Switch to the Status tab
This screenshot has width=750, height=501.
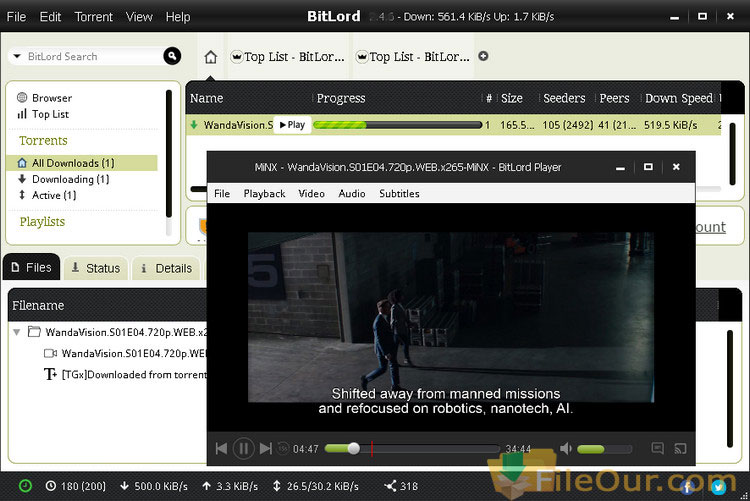tap(96, 268)
